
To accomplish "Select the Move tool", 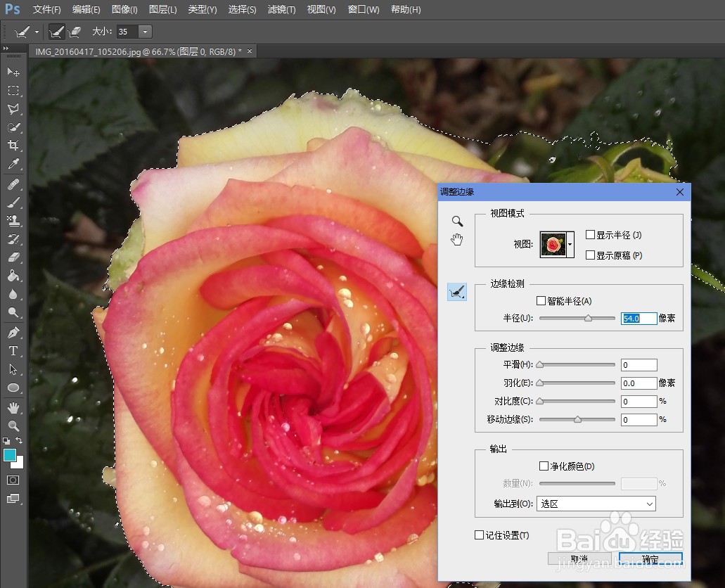I will (13, 72).
